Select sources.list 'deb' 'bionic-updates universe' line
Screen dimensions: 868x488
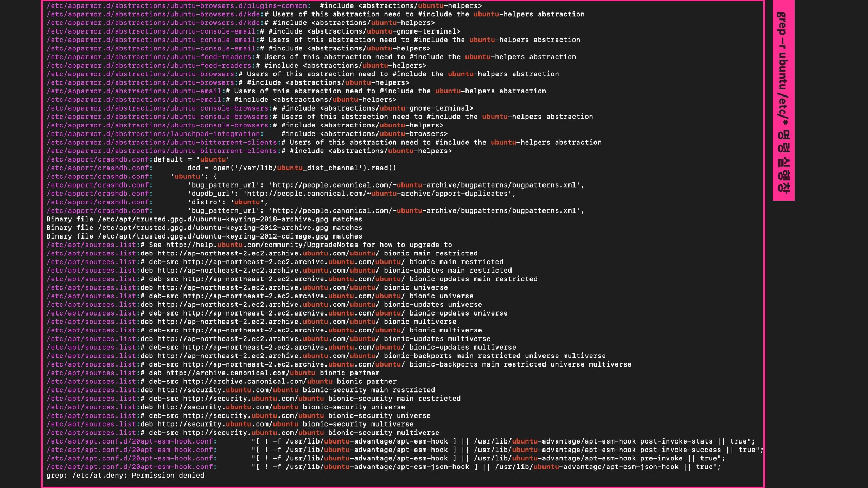264,305
